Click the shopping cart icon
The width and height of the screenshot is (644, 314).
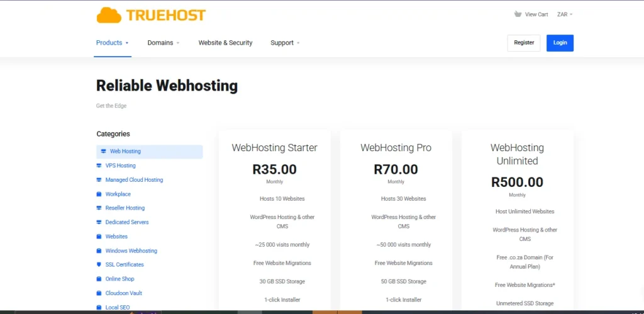(518, 14)
